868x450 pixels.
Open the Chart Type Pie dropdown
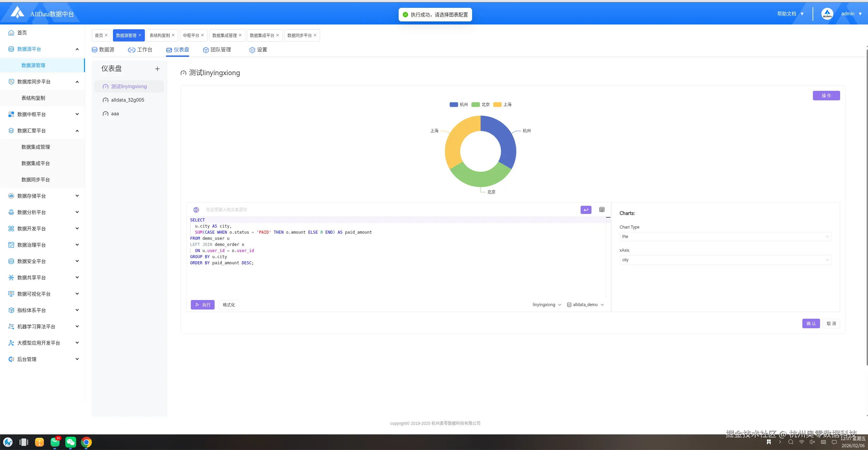tap(725, 237)
